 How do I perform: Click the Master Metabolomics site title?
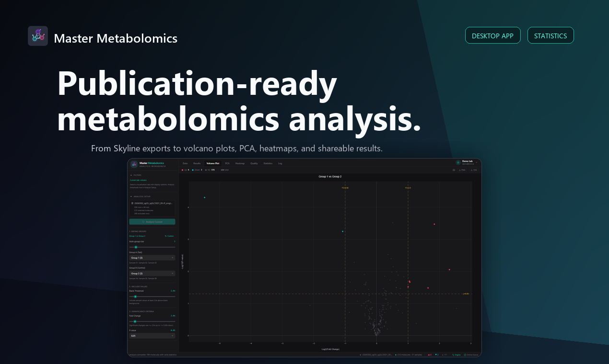click(x=116, y=38)
